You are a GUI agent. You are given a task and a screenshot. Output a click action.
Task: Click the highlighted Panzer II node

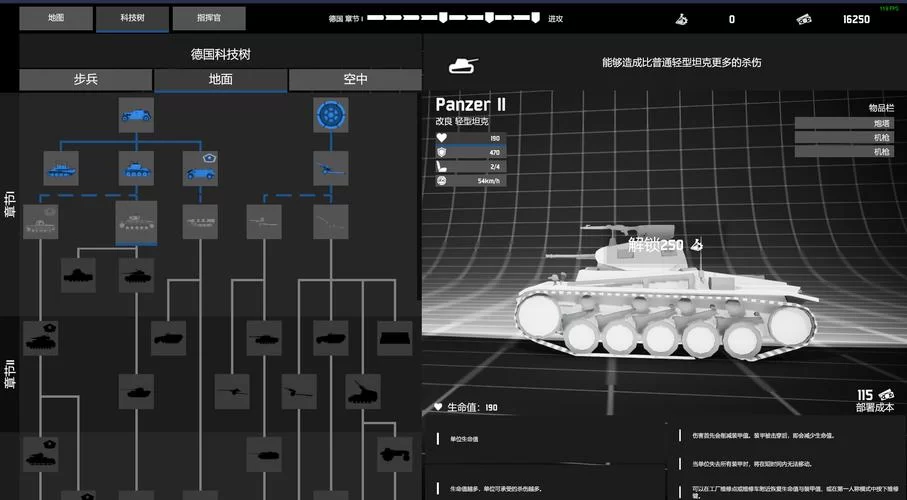coord(136,222)
